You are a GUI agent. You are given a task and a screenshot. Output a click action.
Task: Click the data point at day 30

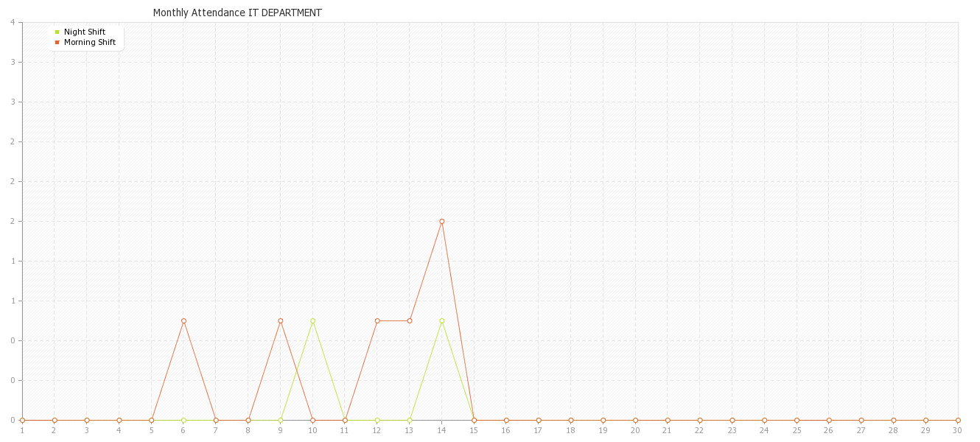[x=958, y=420]
